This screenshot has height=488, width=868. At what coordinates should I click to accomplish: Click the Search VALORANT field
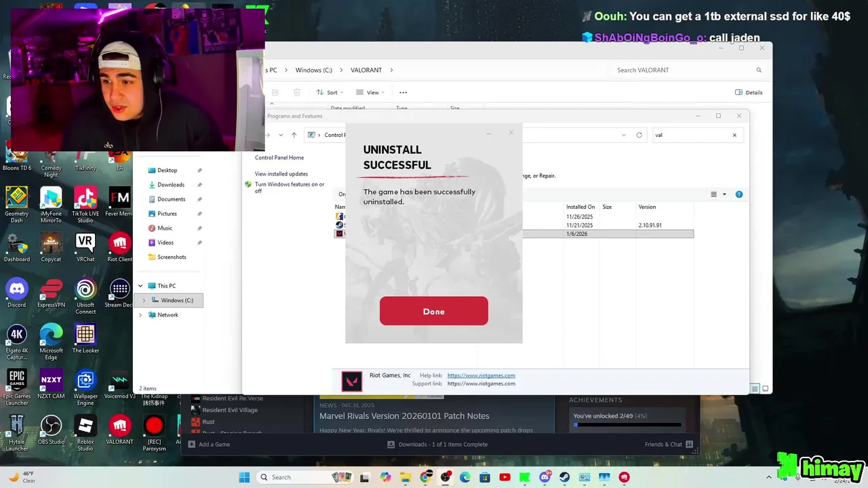[688, 70]
